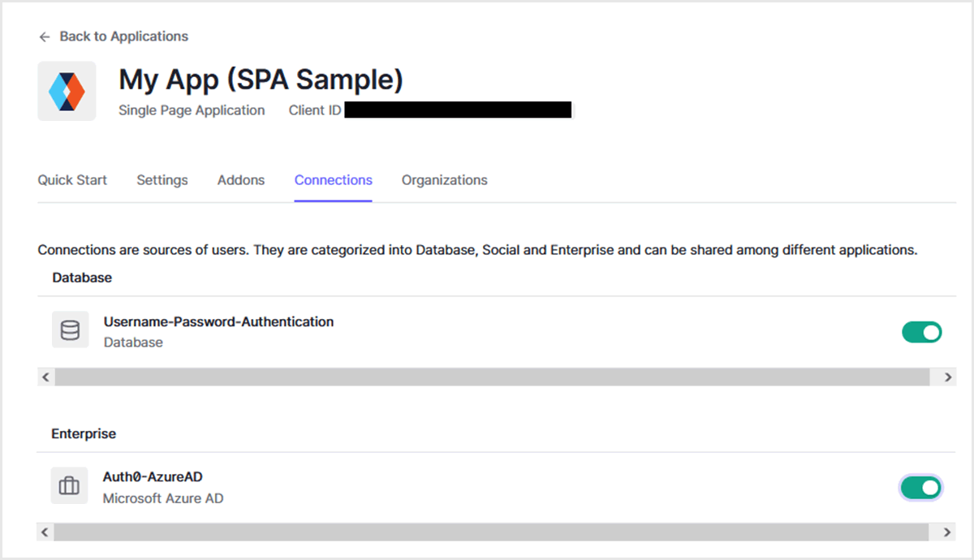This screenshot has height=560, width=974.
Task: Click the right arrow of Enterprise scrollbar
Action: click(x=948, y=532)
